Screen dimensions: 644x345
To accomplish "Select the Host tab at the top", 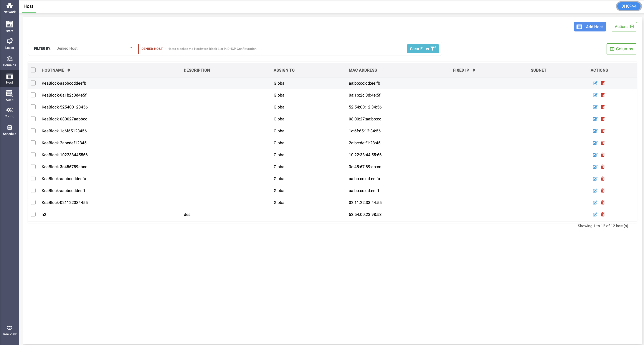I will click(x=28, y=6).
